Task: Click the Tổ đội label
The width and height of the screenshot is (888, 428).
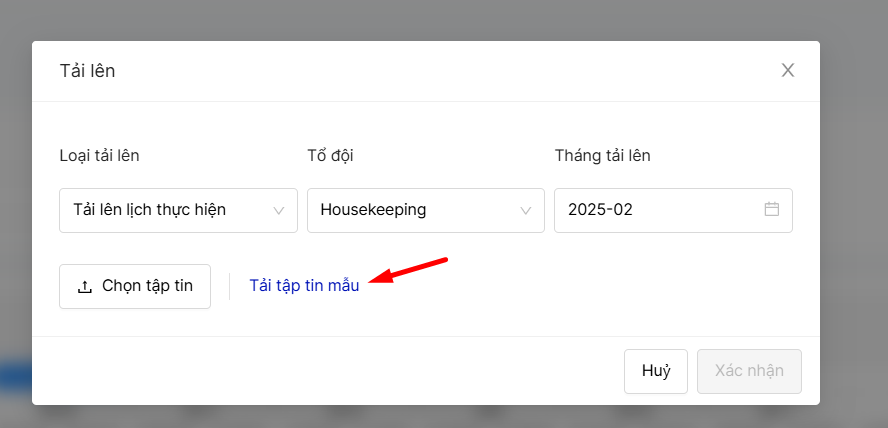Action: coord(330,156)
